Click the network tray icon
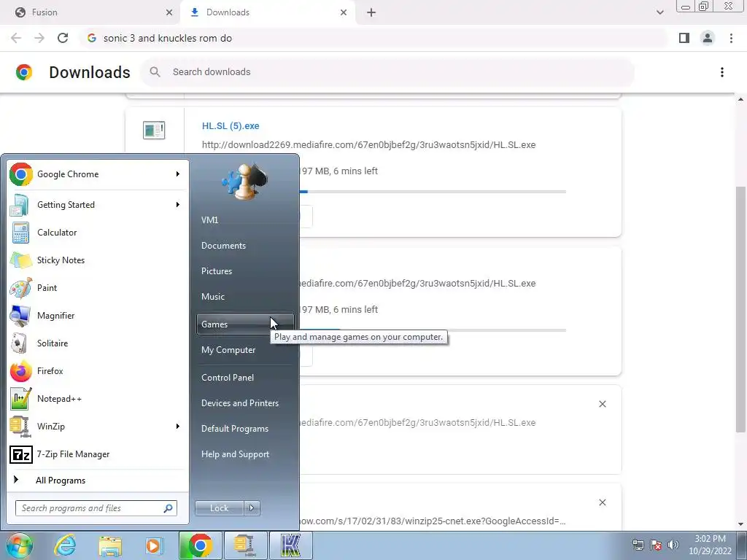The height and width of the screenshot is (560, 747). [638, 545]
